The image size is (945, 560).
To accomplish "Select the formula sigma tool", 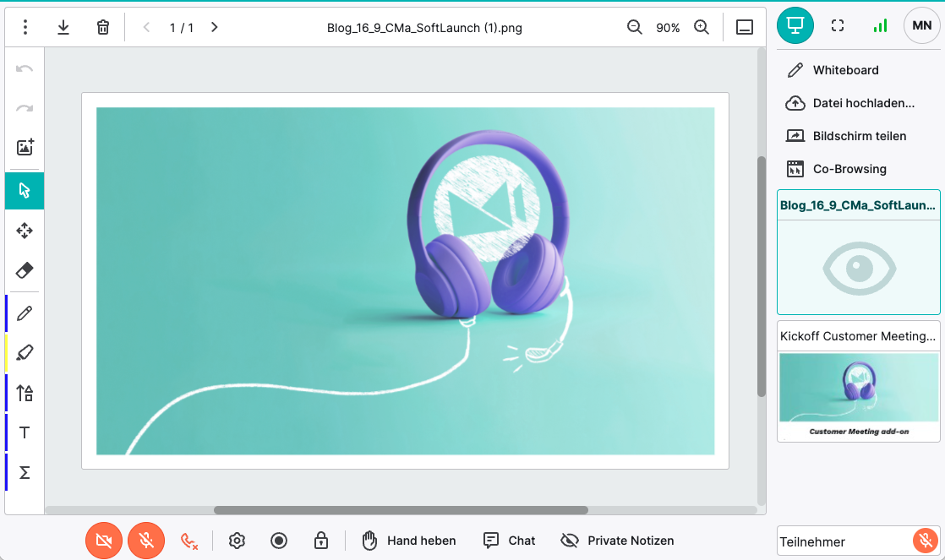I will pyautogui.click(x=25, y=473).
